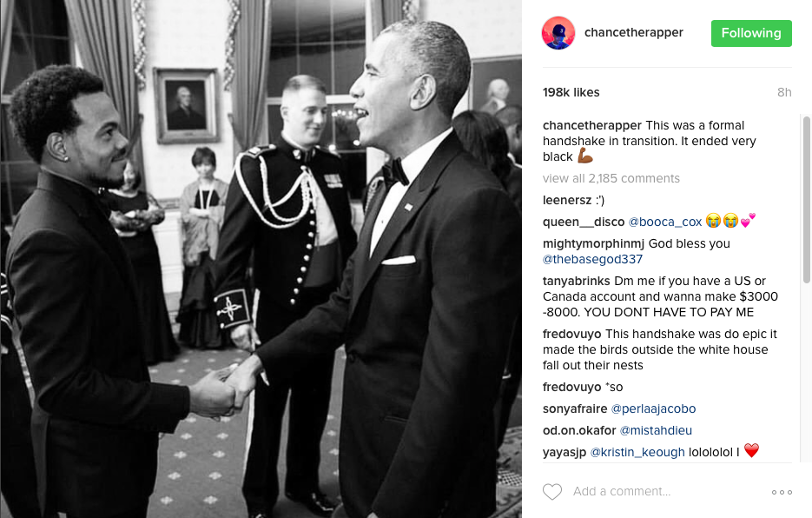Click the queen__disco username
This screenshot has height=518, width=812.
[584, 222]
